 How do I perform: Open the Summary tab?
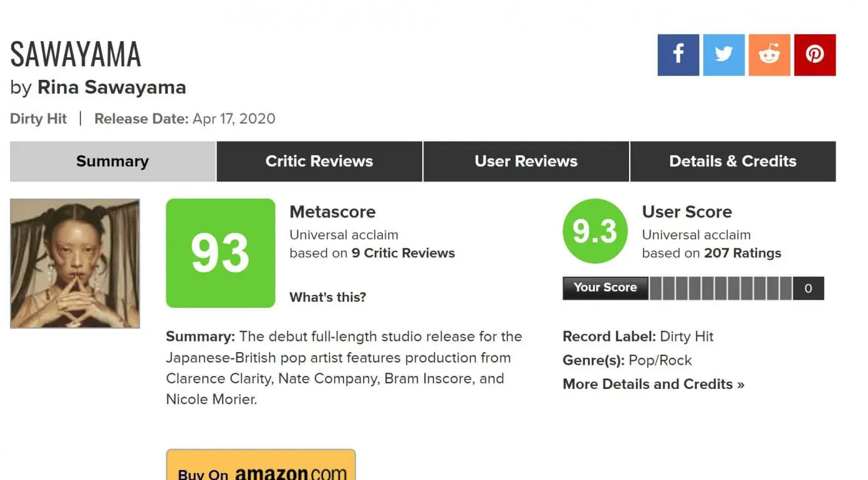pos(112,161)
